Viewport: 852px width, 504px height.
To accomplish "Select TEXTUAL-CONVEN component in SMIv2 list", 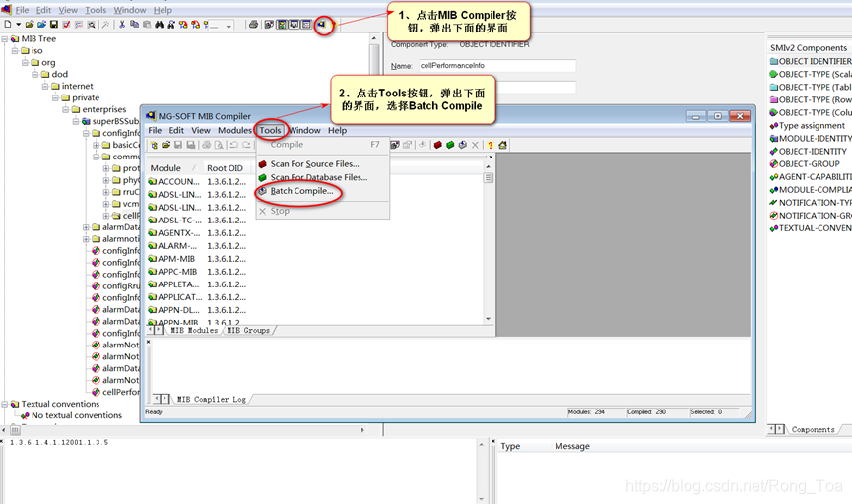I will pyautogui.click(x=811, y=228).
